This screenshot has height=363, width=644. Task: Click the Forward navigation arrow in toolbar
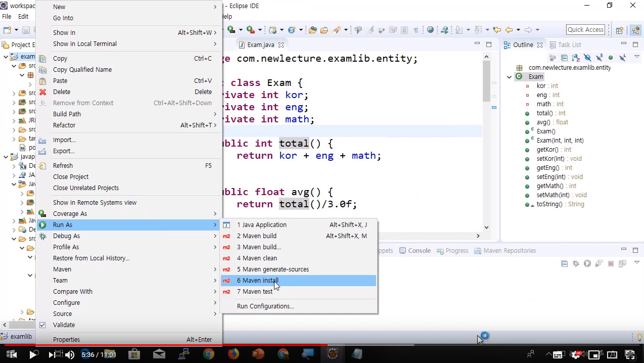(x=528, y=30)
